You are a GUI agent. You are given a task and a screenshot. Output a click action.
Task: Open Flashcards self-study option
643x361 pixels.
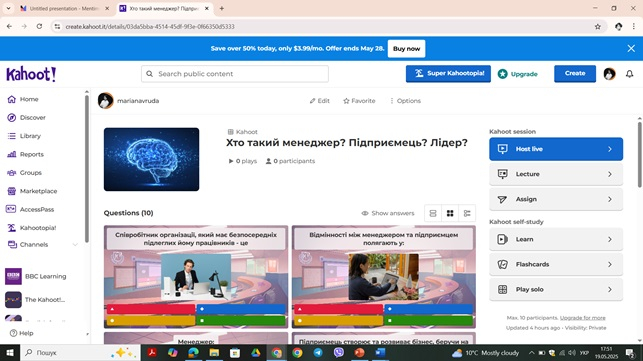point(556,264)
